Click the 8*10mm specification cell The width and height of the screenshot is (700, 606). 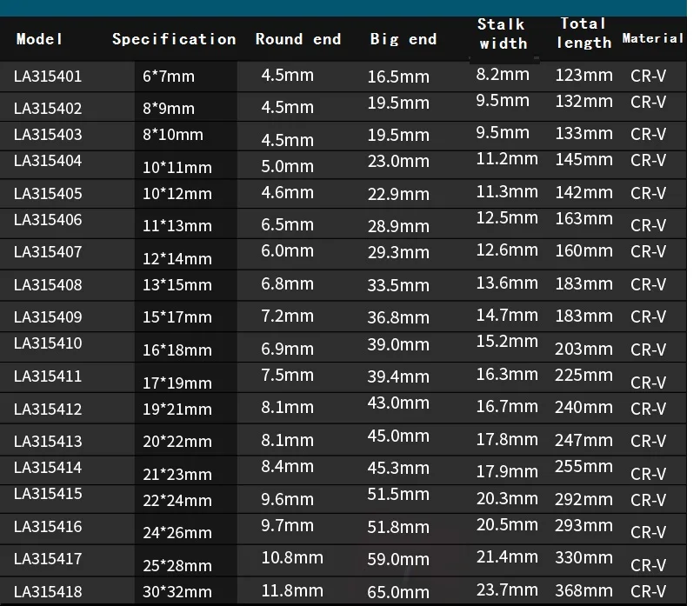pos(173,135)
